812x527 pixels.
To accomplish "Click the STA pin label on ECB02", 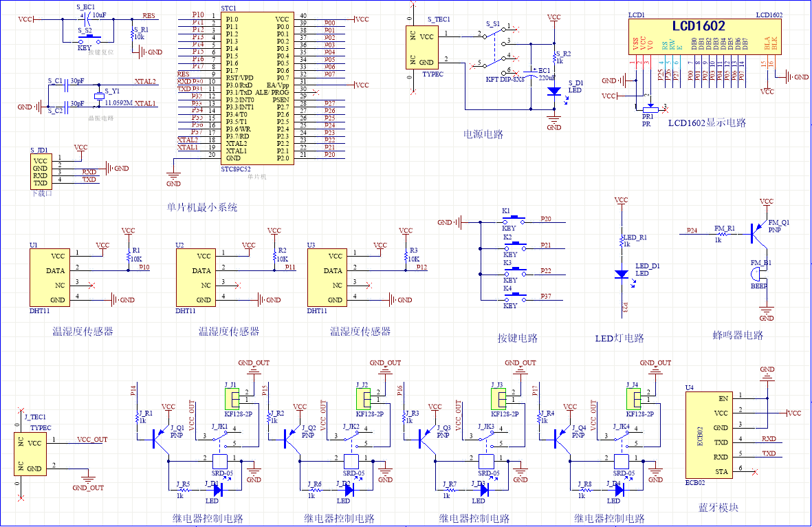I will [x=721, y=471].
